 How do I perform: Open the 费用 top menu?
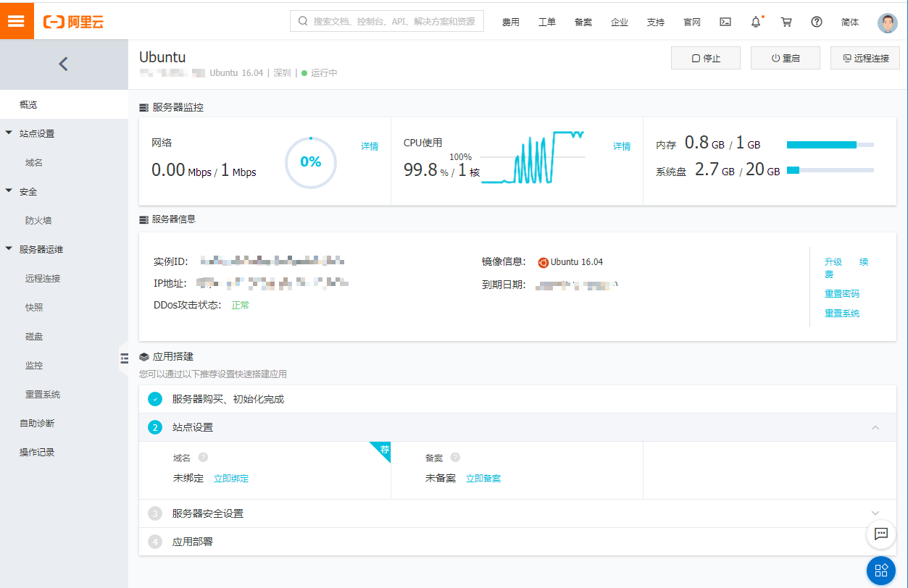[x=511, y=22]
